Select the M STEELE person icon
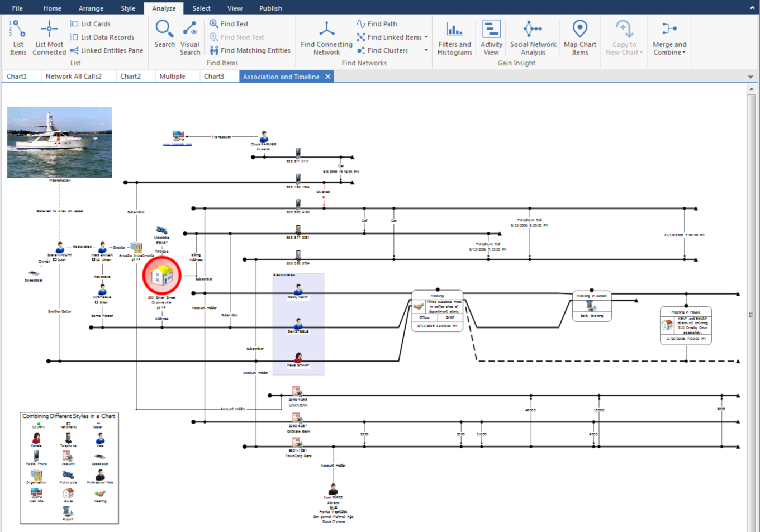760x532 pixels. (x=102, y=290)
